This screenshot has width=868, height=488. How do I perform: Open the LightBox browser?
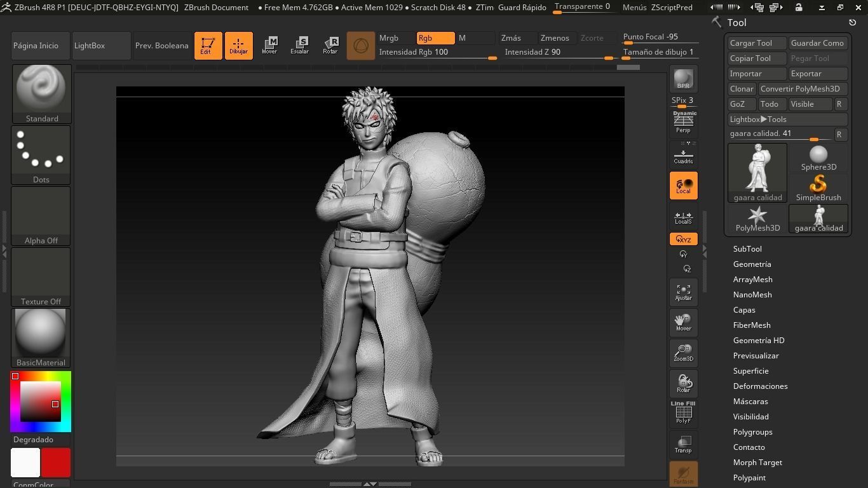102,46
